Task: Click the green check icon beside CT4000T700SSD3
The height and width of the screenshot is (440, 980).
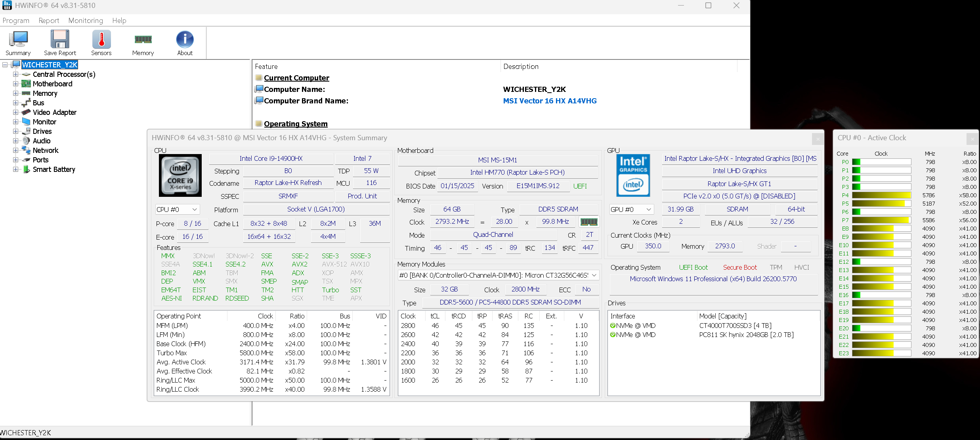Action: 613,326
